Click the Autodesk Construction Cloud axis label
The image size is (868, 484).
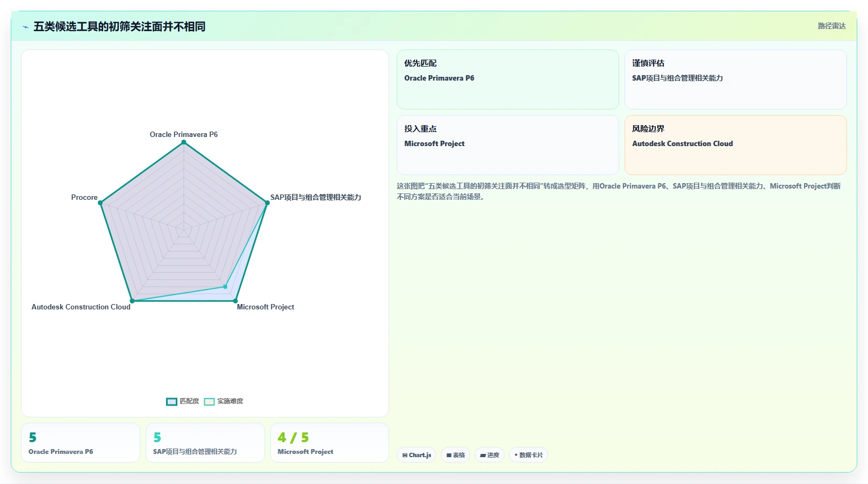click(x=81, y=307)
